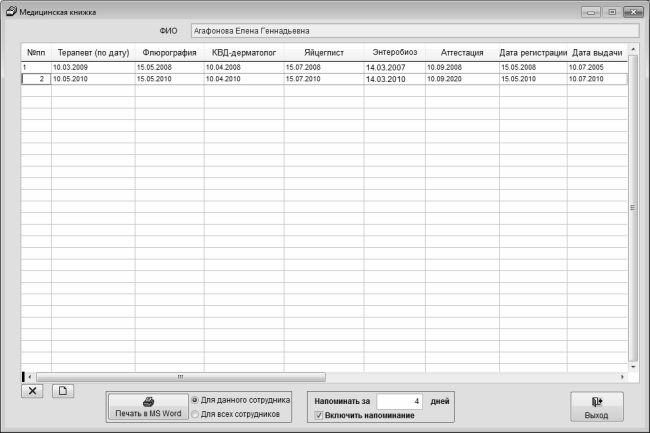Click the Напоминать за days input field
The image size is (650, 433).
[x=399, y=399]
